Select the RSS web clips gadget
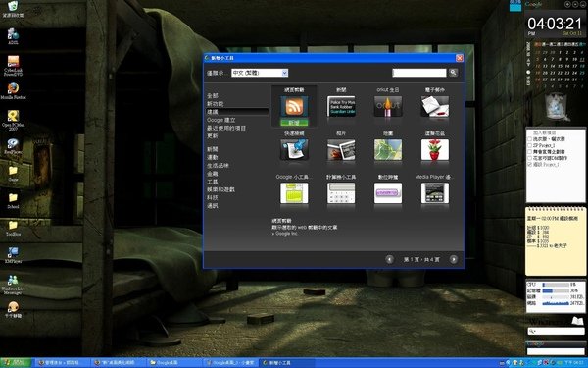The image size is (588, 368). [294, 106]
